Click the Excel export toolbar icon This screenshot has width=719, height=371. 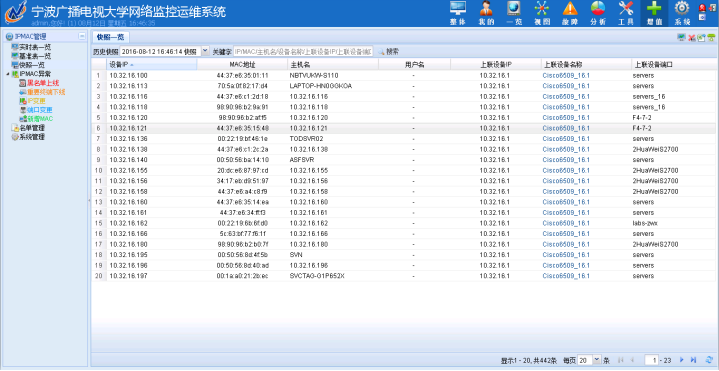701,38
